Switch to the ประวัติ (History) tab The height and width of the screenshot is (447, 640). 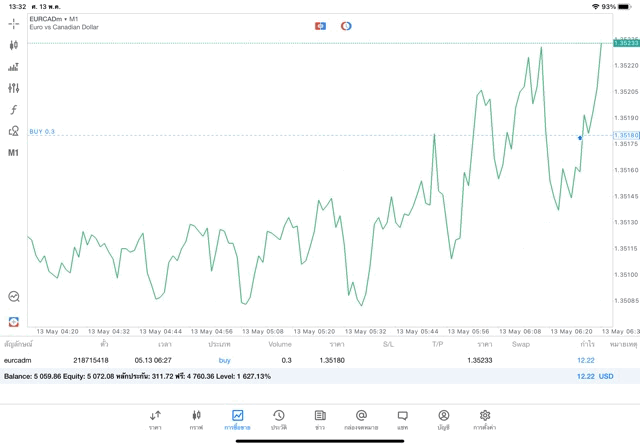[x=278, y=419]
